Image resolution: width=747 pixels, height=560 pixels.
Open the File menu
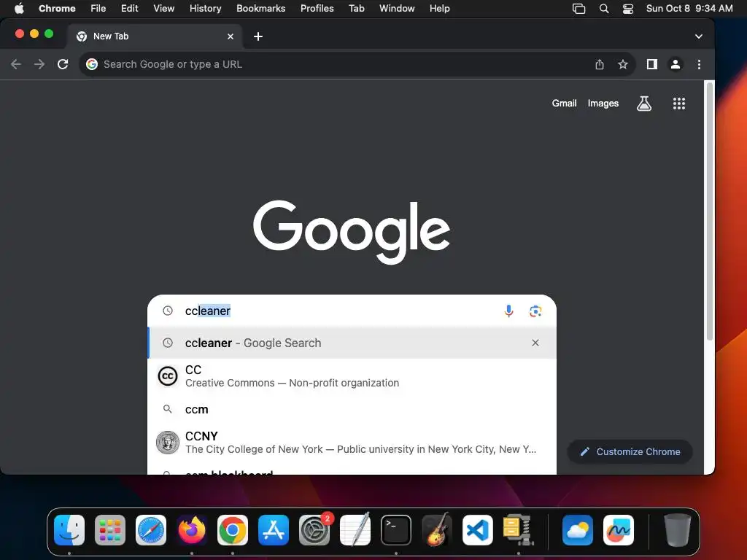(x=98, y=9)
